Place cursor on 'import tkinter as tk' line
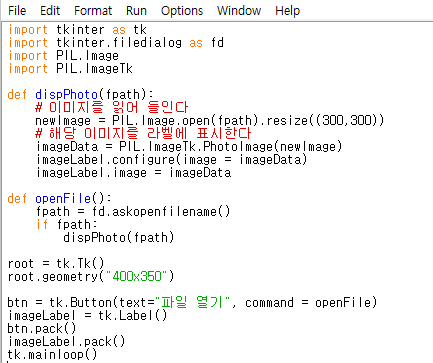433x363 pixels. point(77,30)
